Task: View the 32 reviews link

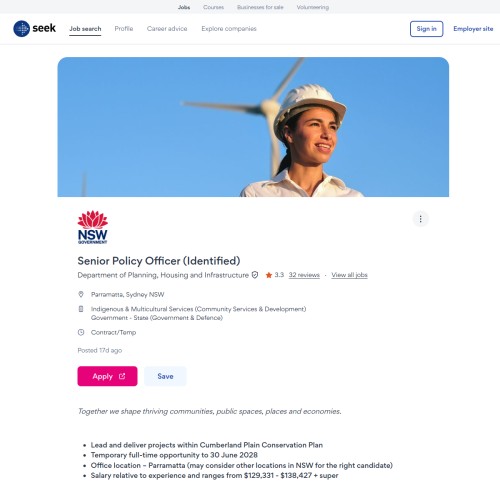Action: coord(304,275)
